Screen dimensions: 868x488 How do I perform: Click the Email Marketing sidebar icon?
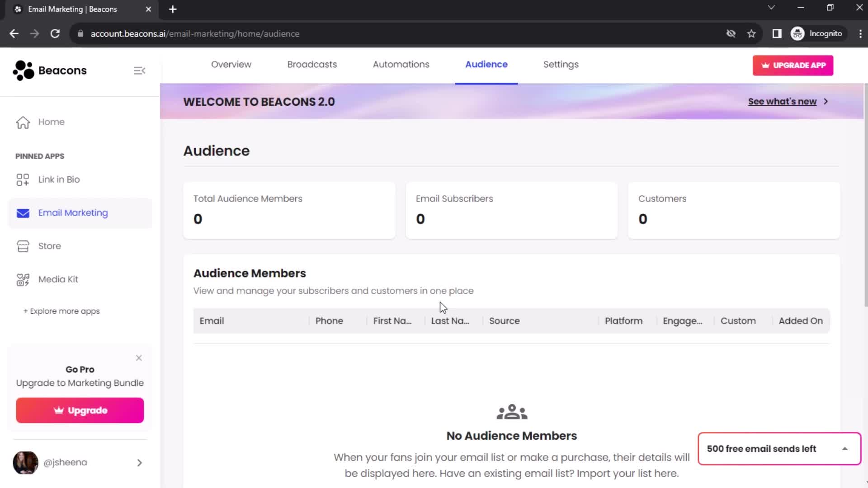pos(23,213)
